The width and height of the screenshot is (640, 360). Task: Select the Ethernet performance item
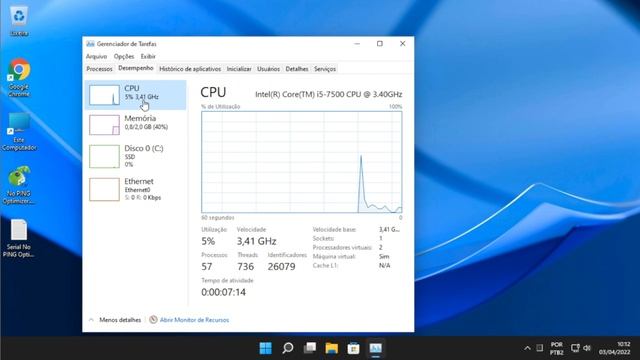click(x=136, y=189)
